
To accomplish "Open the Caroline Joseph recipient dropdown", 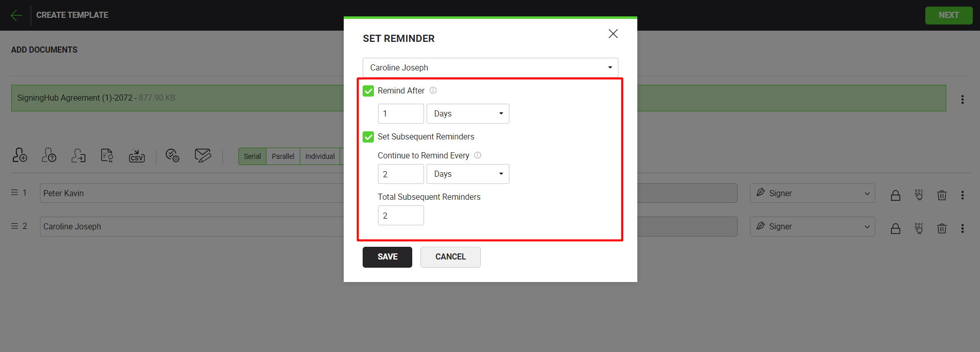I will pos(490,67).
